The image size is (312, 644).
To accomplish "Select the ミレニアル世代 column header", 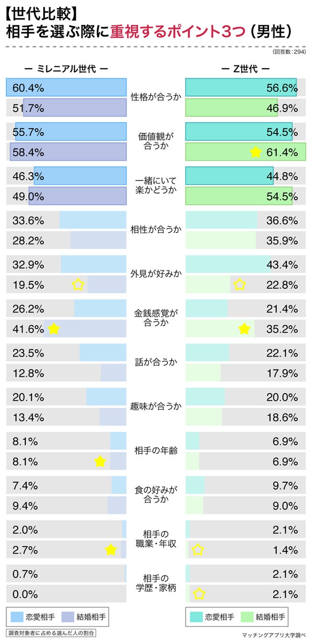I will click(66, 68).
